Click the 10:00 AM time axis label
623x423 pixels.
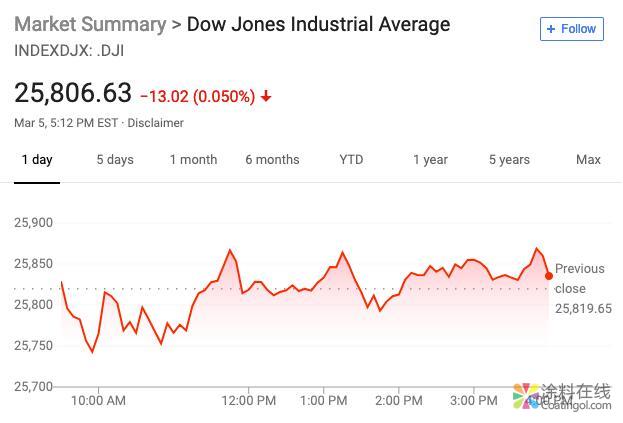point(98,400)
